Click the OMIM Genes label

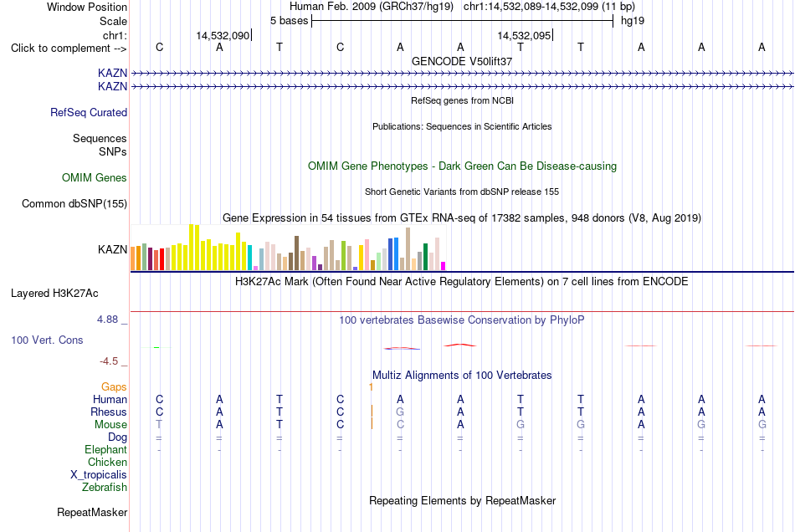[x=95, y=178]
